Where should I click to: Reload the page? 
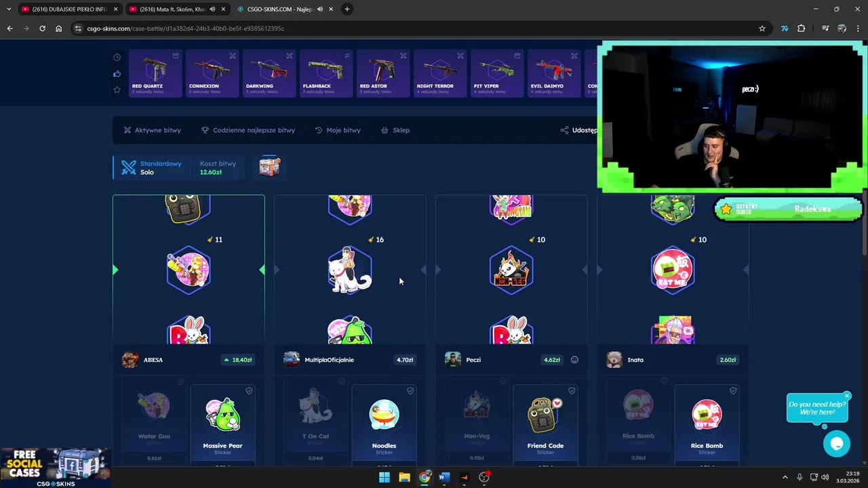coord(42,28)
